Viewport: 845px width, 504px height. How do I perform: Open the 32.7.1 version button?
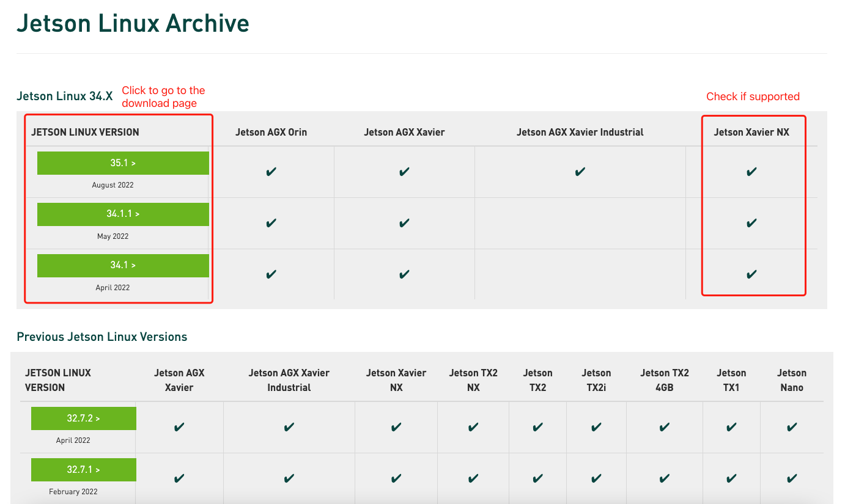(84, 470)
